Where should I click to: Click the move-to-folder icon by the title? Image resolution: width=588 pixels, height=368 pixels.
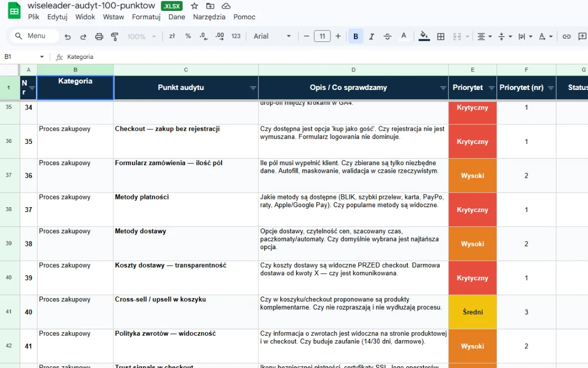coord(210,6)
